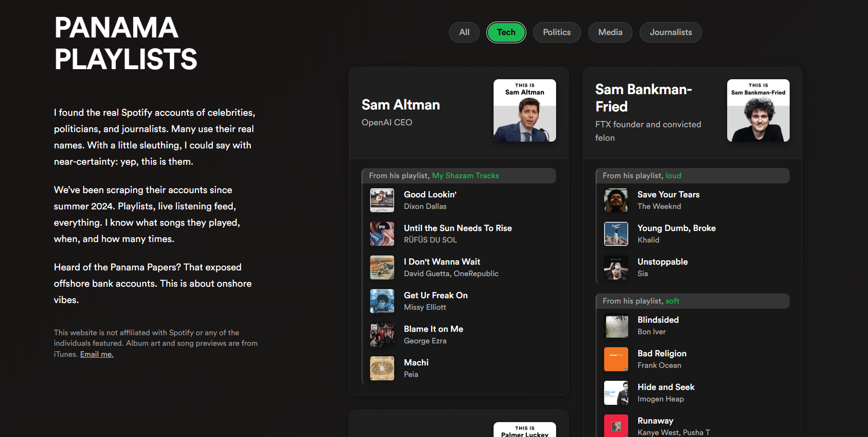Click the Machi album art
The image size is (868, 437).
(382, 368)
